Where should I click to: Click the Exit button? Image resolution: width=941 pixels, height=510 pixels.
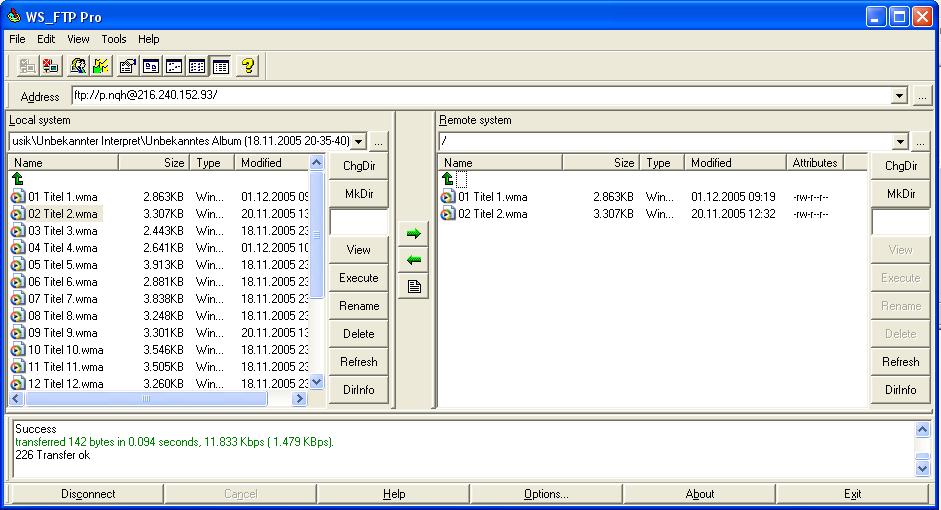click(852, 494)
